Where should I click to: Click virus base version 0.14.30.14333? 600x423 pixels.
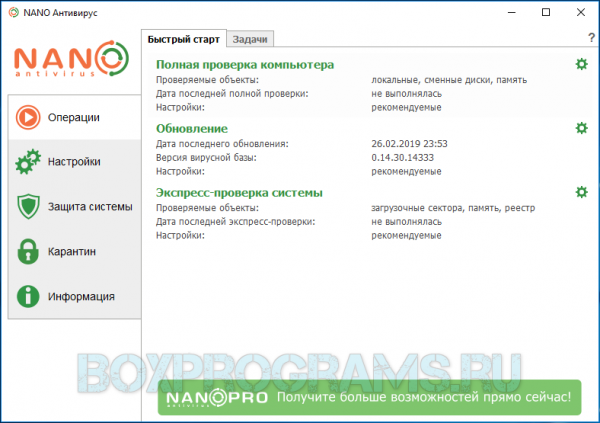(402, 158)
